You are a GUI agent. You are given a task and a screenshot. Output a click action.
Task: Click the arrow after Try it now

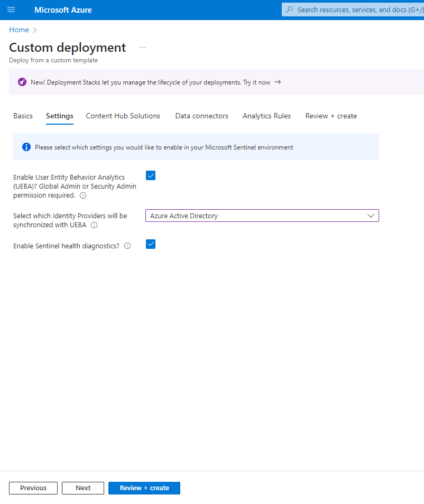click(x=278, y=82)
